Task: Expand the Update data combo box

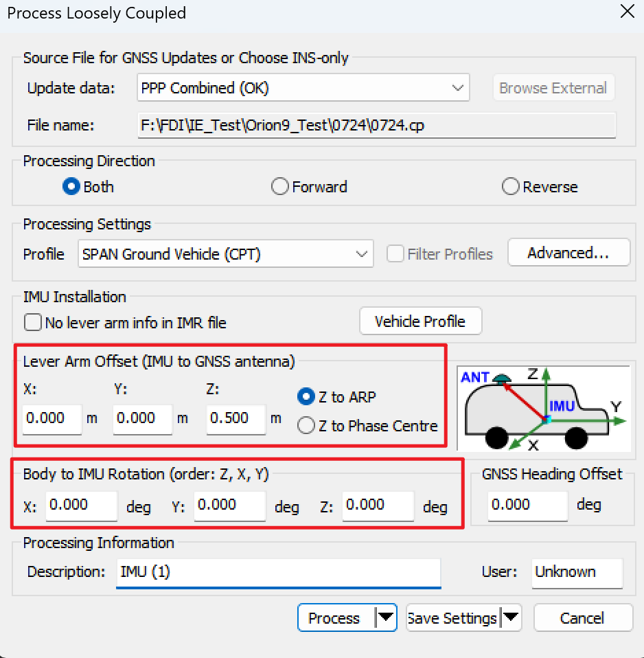Action: (303, 88)
